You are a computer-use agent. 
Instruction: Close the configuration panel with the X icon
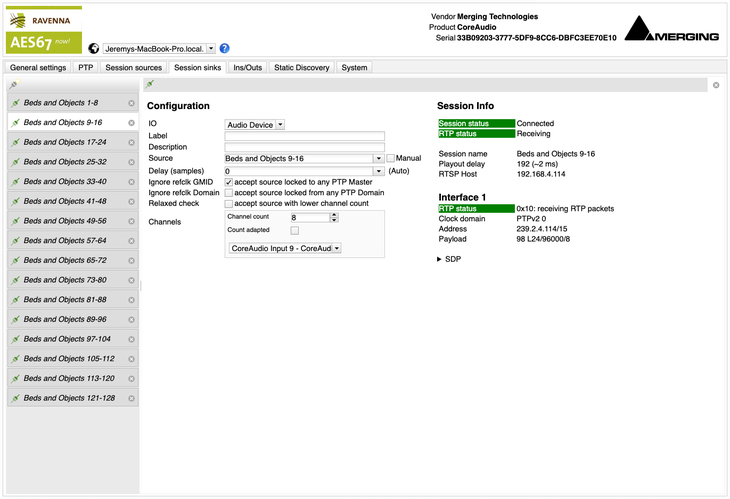pos(716,85)
